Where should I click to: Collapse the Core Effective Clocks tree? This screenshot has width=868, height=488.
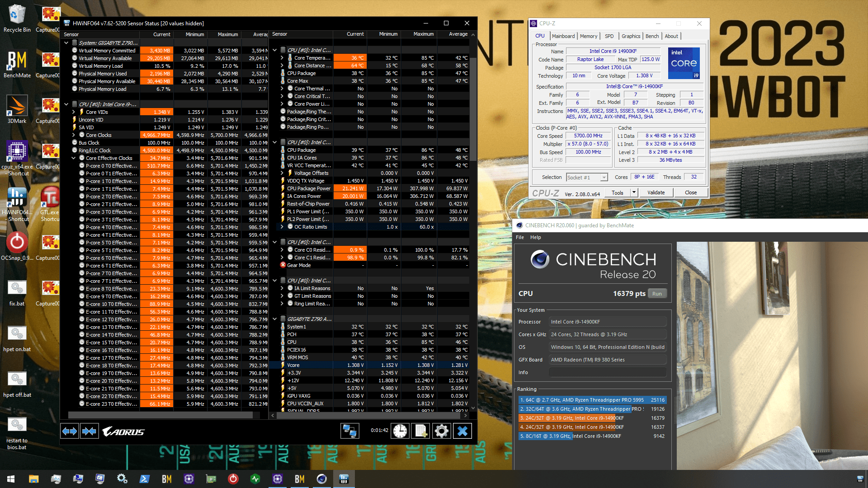[74, 158]
